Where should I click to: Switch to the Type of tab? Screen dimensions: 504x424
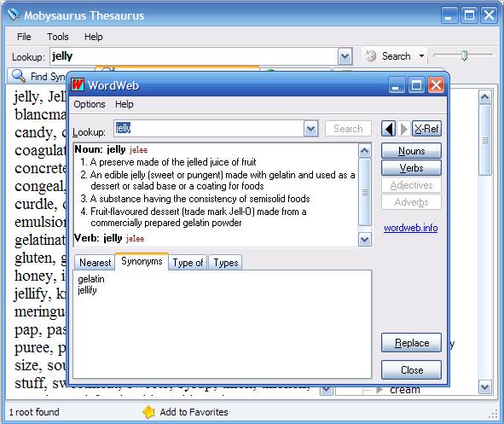click(x=188, y=263)
